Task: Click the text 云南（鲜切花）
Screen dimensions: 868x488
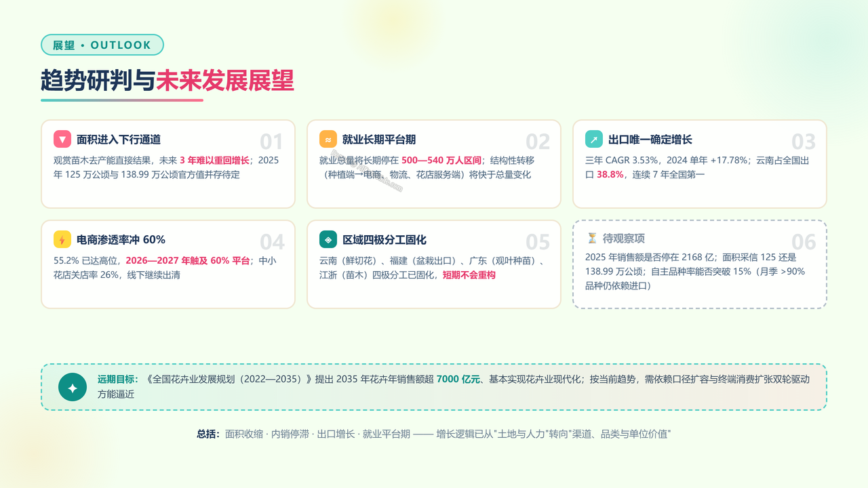Action: (350, 261)
